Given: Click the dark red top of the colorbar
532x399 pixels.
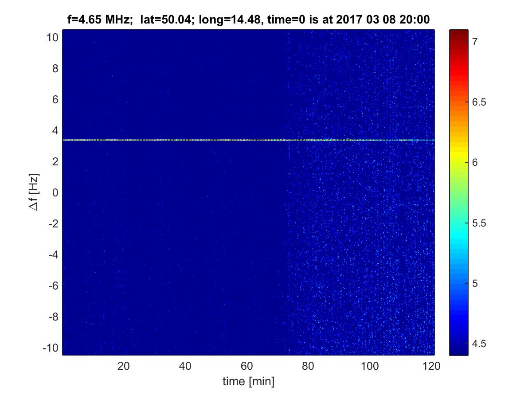Looking at the screenshot, I should 458,32.
